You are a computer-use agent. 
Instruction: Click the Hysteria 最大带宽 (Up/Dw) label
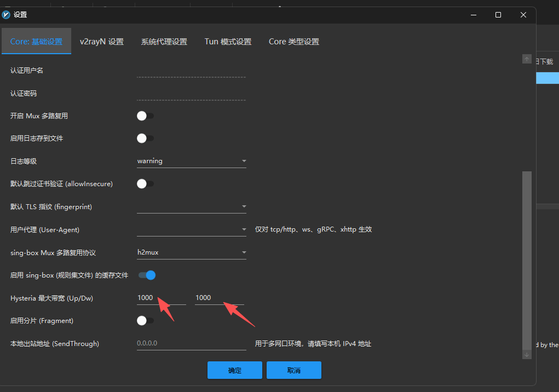[51, 298]
